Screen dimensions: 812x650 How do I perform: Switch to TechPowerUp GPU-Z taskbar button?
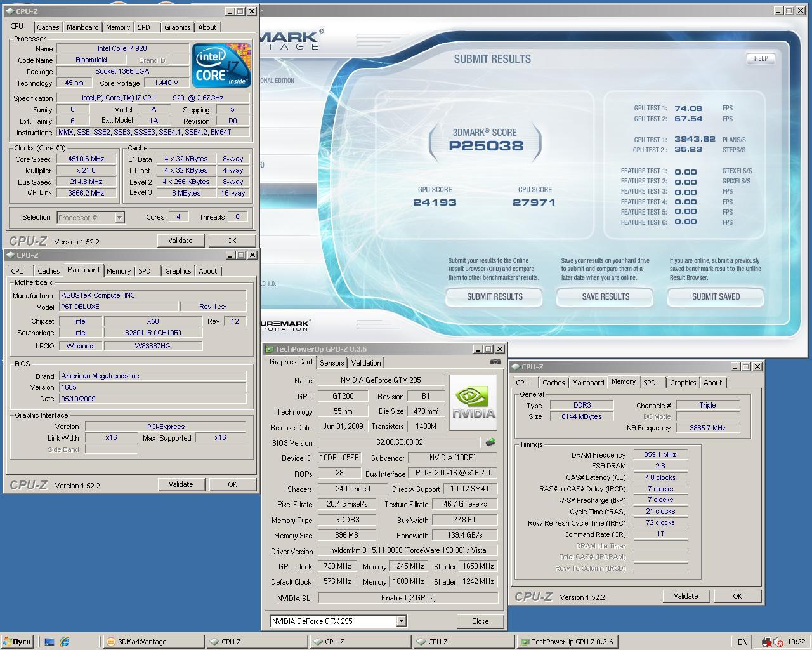(x=567, y=642)
